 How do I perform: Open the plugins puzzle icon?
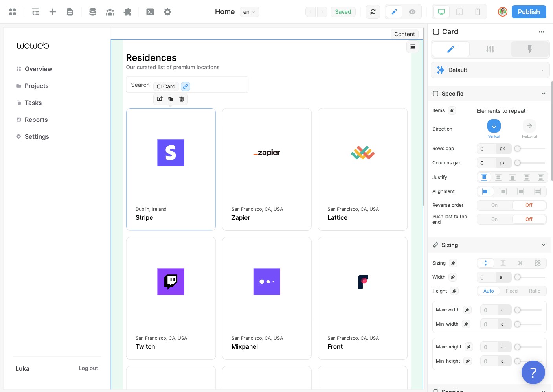coord(127,12)
